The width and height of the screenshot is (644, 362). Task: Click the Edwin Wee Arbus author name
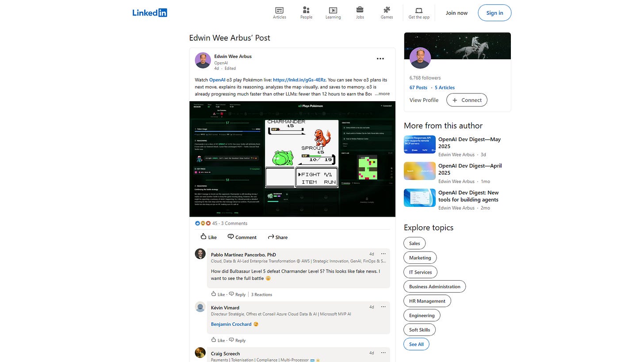click(x=233, y=56)
